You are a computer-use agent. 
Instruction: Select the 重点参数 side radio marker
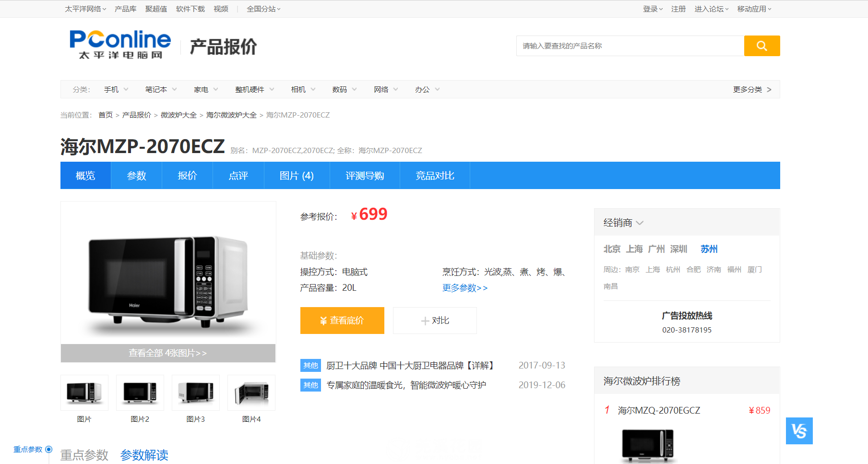tap(48, 449)
